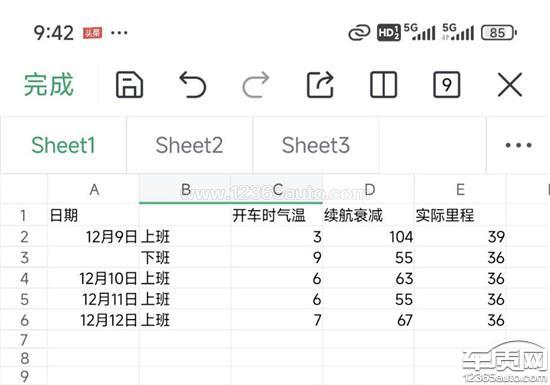Switch to Sheet3 tab
Screen dimensions: 550x385
(x=316, y=145)
